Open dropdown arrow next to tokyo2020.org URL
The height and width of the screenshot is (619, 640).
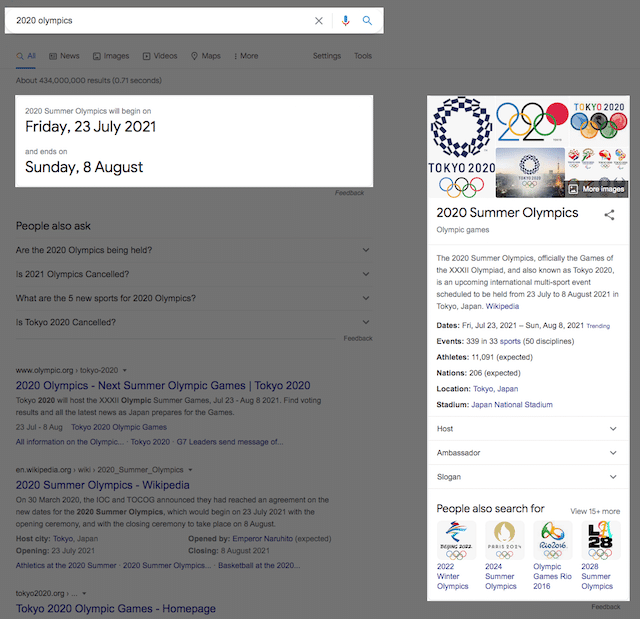(84, 594)
